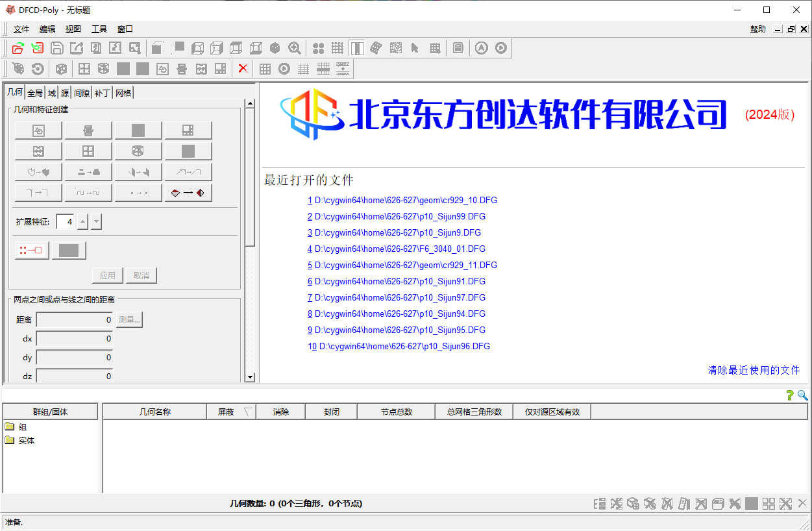Open recent file p10_Sijun91.DFG
This screenshot has width=812, height=531.
coord(397,281)
